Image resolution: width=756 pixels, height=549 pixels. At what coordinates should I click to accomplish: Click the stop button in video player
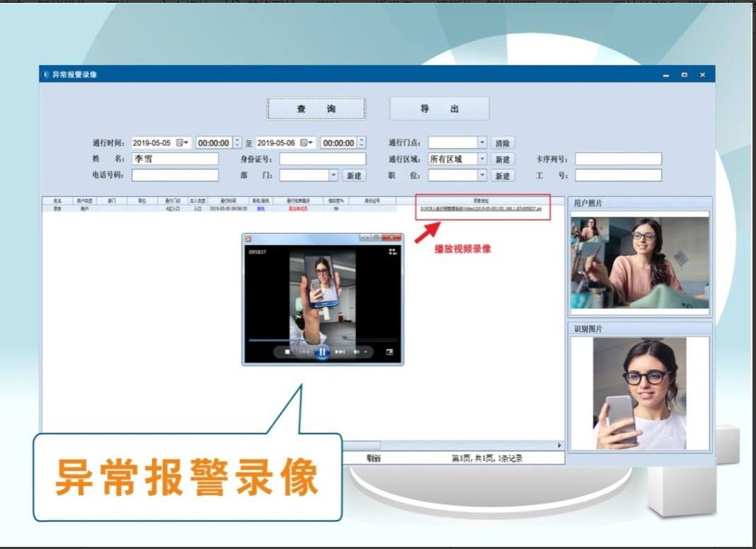click(287, 352)
